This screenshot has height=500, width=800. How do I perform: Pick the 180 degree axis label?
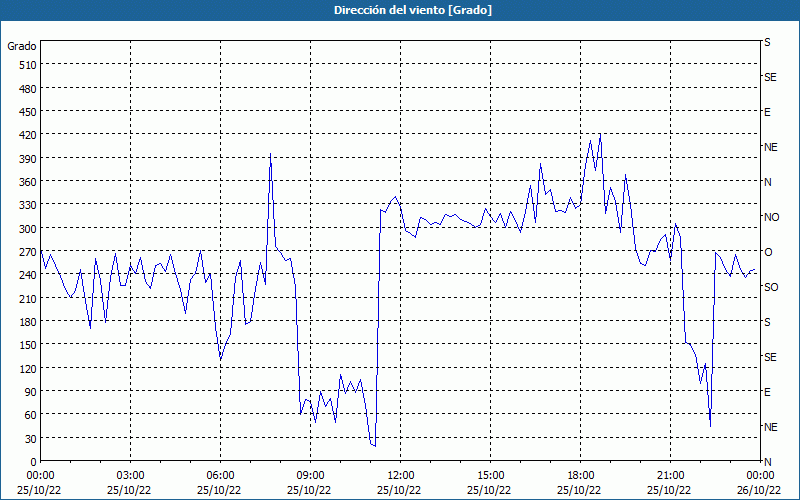[x=29, y=322]
